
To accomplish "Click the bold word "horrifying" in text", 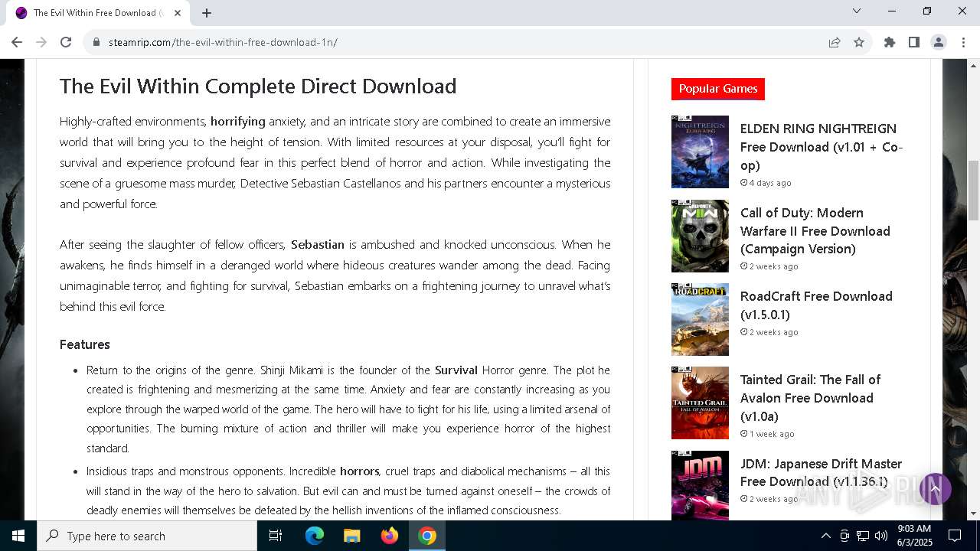I will coord(238,122).
